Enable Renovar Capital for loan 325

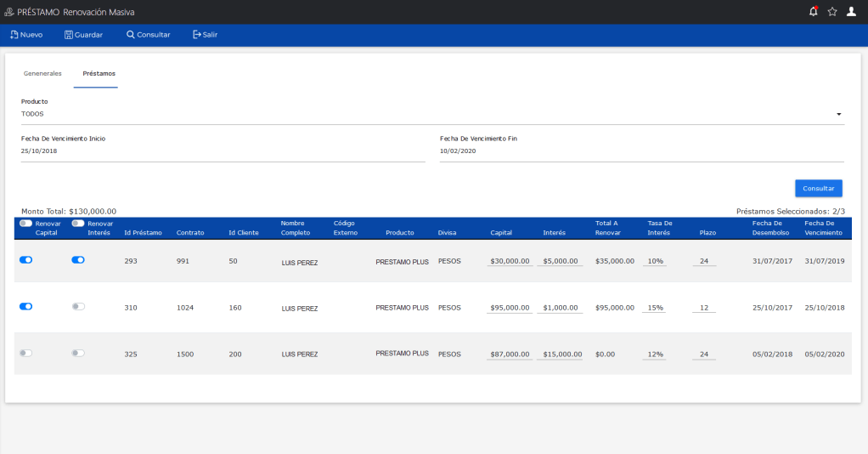[25, 353]
